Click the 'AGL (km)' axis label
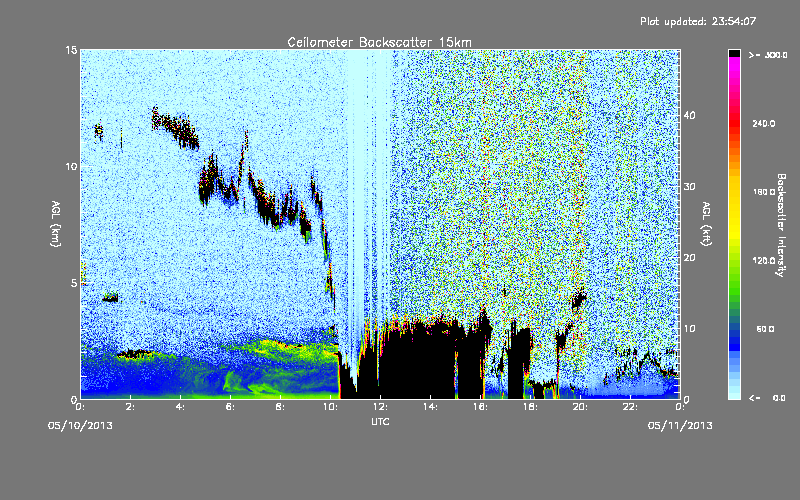800x500 pixels. coord(56,223)
